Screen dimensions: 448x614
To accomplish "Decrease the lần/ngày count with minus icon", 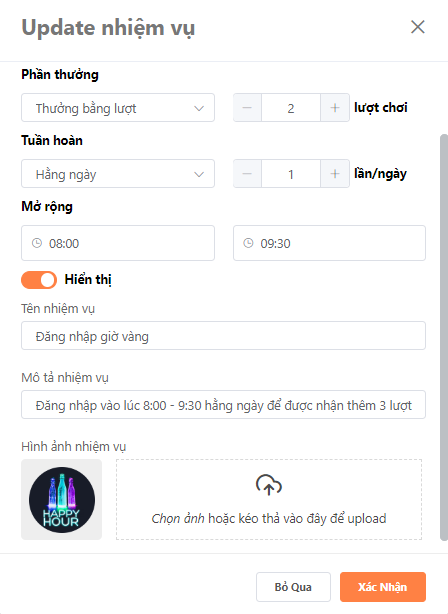I will tap(247, 174).
